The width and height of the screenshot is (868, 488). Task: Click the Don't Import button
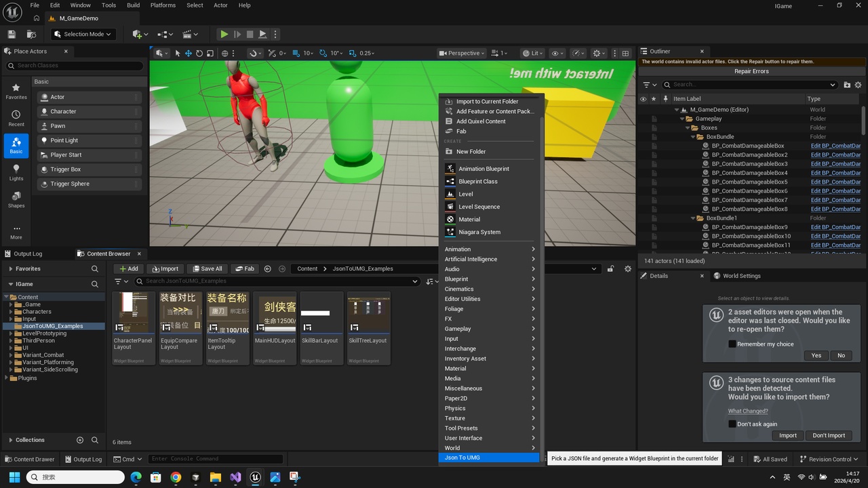[x=829, y=435]
